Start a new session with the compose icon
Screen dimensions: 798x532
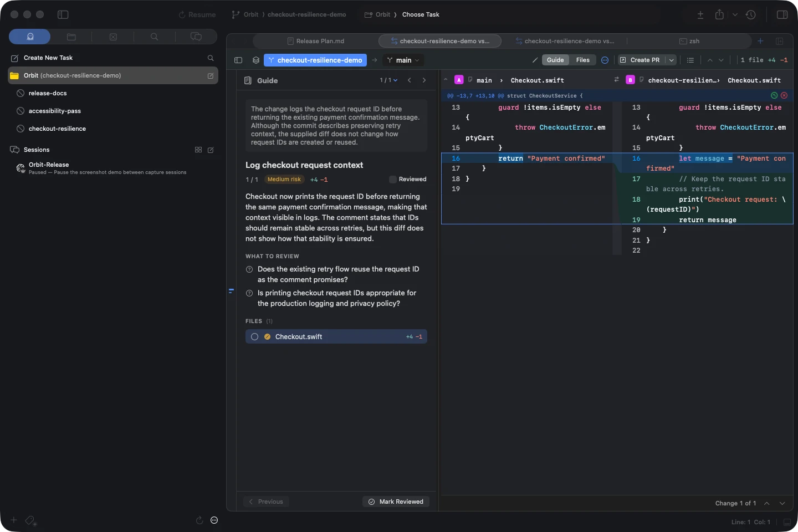click(211, 150)
